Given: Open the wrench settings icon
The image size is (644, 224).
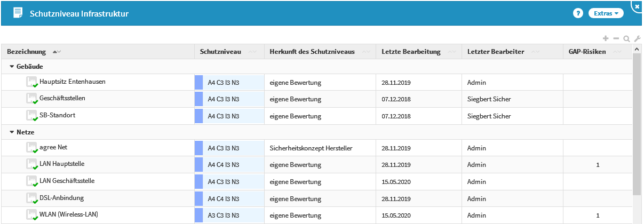Looking at the screenshot, I should pos(637,38).
